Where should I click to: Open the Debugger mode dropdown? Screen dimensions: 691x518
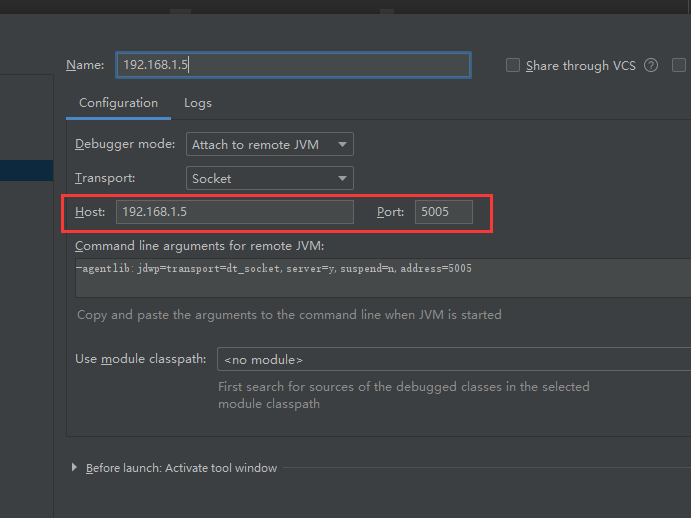coord(270,145)
